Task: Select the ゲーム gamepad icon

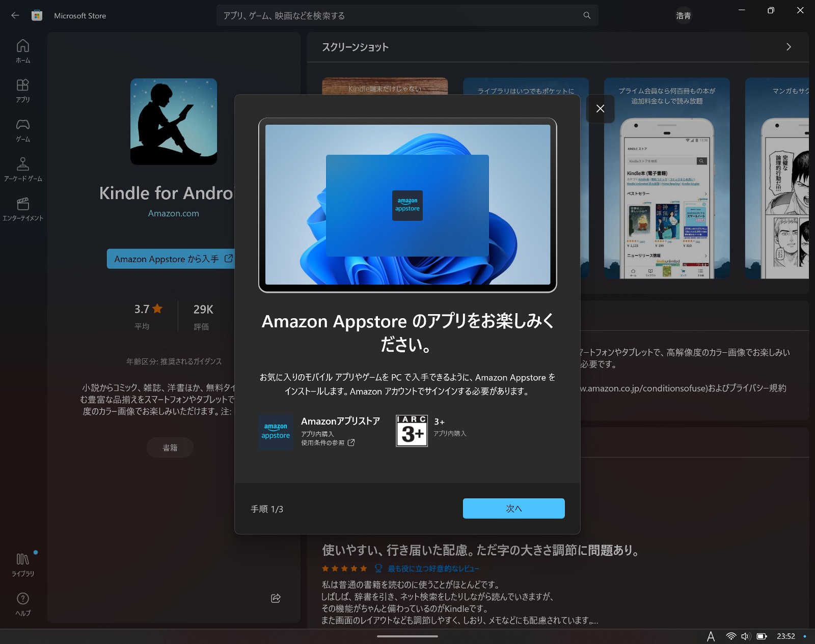Action: click(22, 130)
